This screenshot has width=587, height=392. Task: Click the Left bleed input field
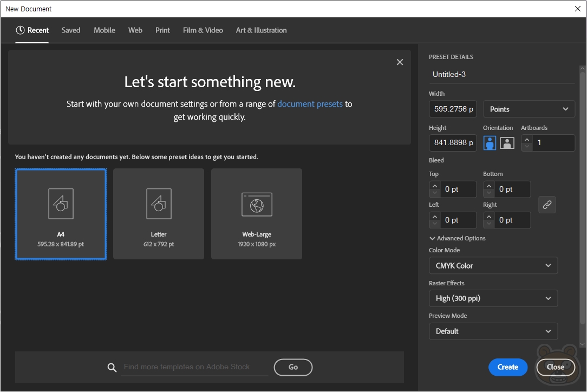tap(458, 220)
